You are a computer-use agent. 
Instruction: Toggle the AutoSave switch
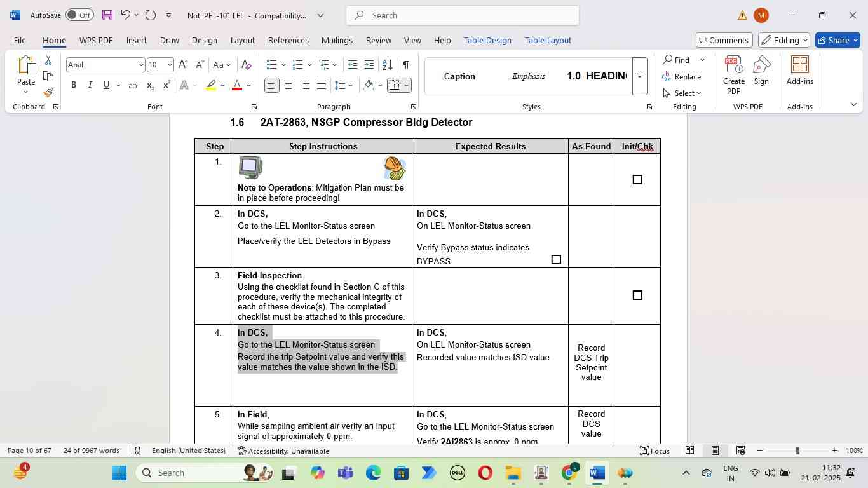coord(79,15)
